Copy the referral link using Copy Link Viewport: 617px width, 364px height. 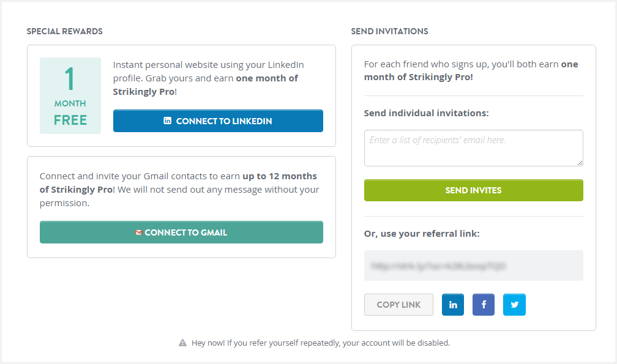pyautogui.click(x=398, y=305)
